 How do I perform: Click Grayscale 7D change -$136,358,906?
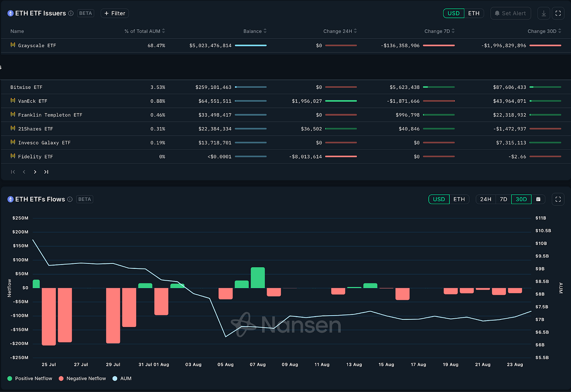(x=400, y=45)
